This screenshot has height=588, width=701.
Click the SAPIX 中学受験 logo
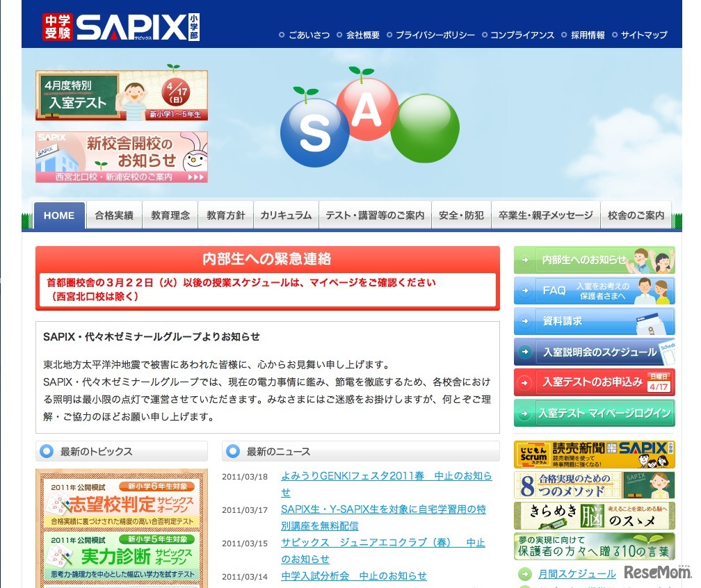pos(121,27)
